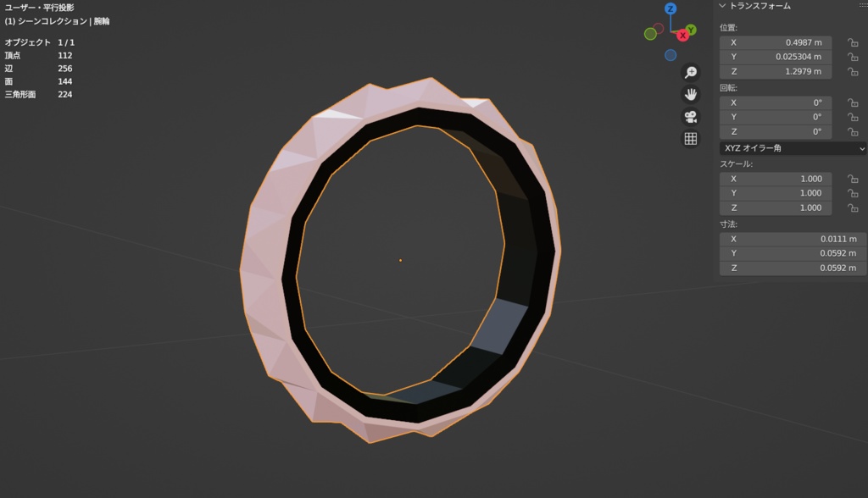This screenshot has height=498, width=868.
Task: Toggle the camera view icon
Action: click(x=691, y=117)
